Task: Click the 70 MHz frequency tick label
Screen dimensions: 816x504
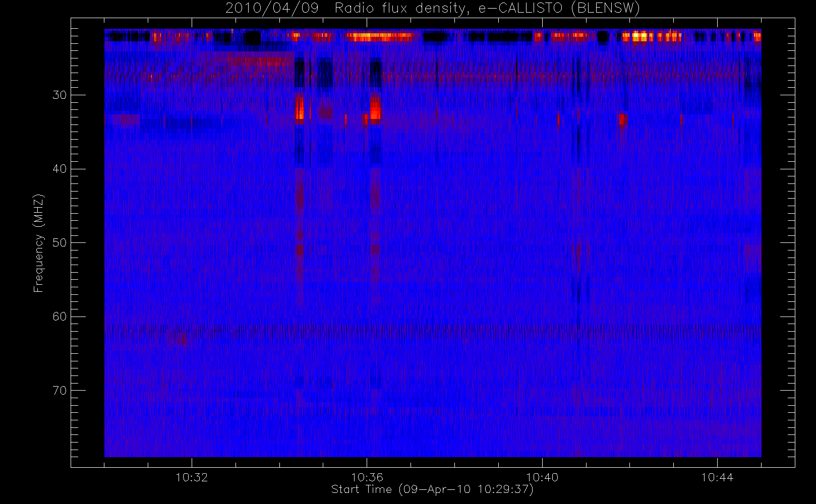Action: (x=60, y=391)
